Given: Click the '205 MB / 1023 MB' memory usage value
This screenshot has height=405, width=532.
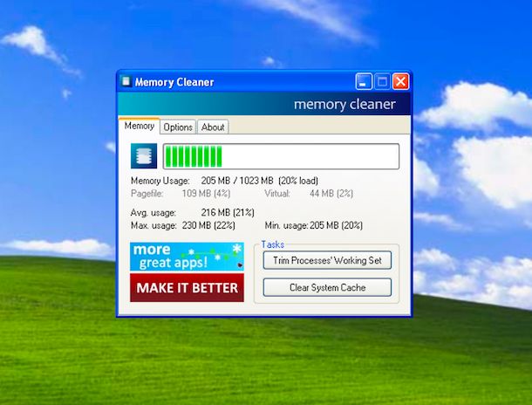Looking at the screenshot, I should (x=237, y=181).
